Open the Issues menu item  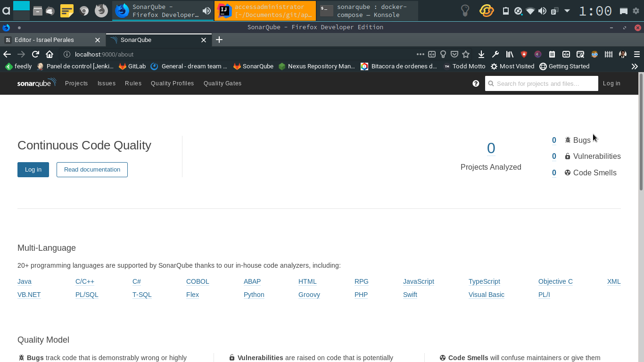[x=107, y=83]
